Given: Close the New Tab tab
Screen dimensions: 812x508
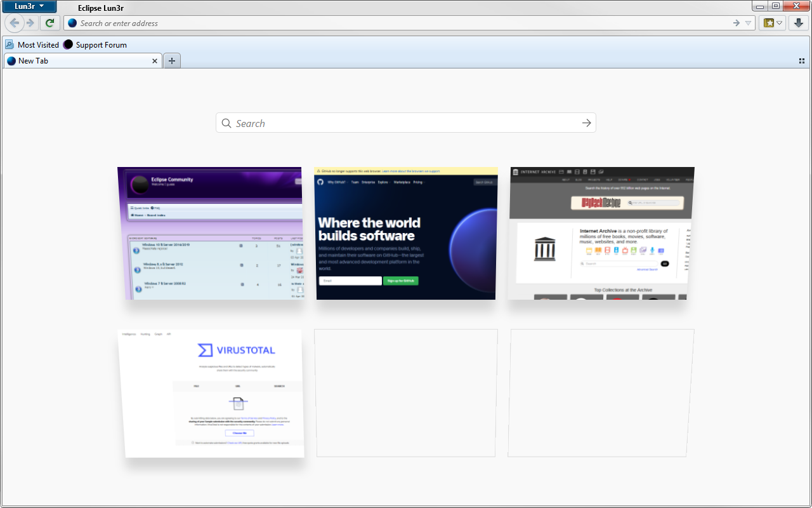Looking at the screenshot, I should click(155, 61).
